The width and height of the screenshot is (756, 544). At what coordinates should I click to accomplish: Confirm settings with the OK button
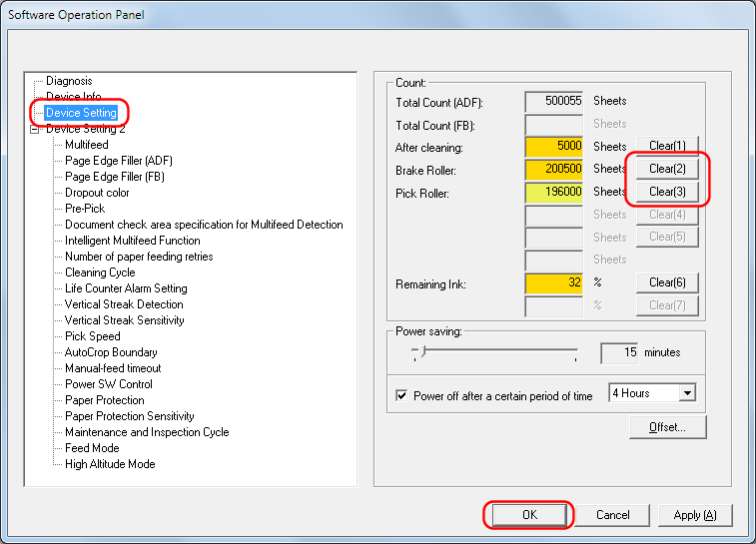[x=528, y=515]
